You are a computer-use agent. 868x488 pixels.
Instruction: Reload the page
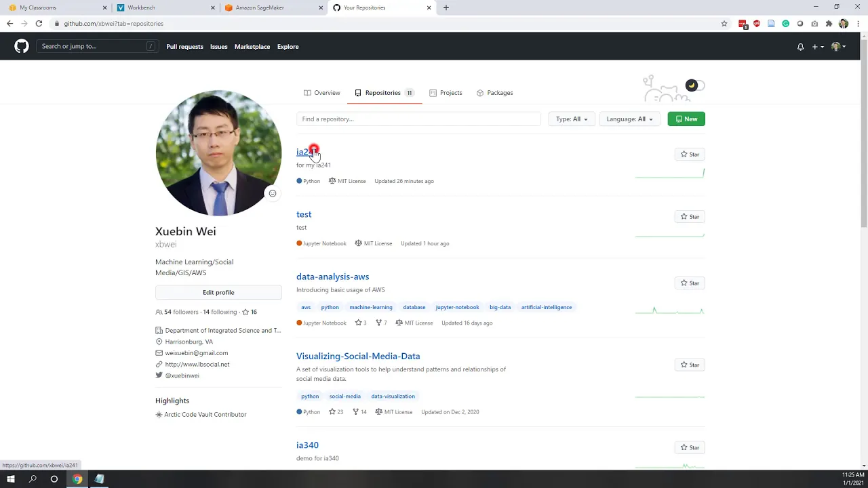click(39, 24)
